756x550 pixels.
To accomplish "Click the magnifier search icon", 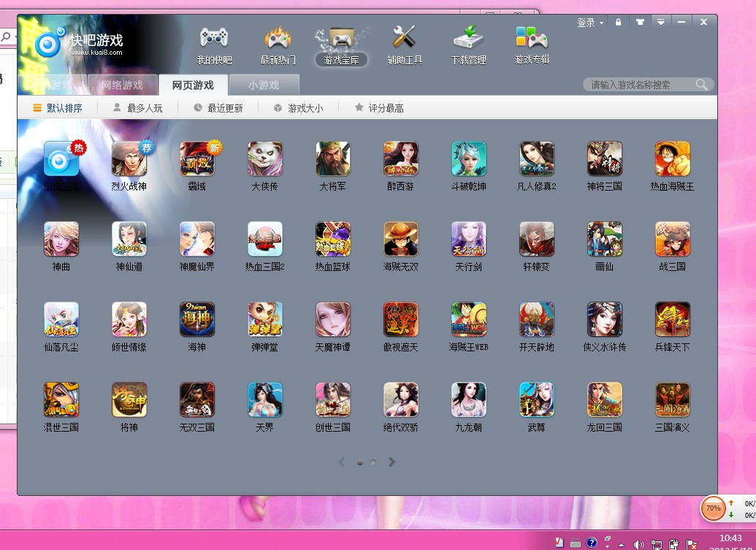I will point(702,85).
